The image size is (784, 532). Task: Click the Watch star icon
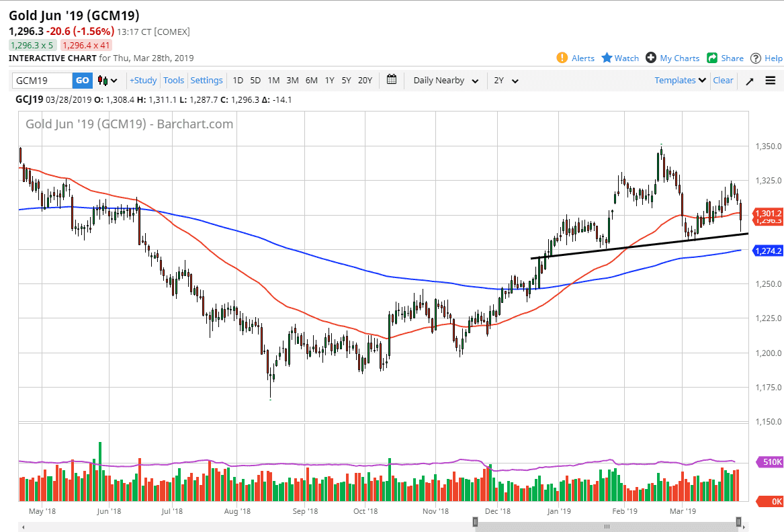point(607,58)
